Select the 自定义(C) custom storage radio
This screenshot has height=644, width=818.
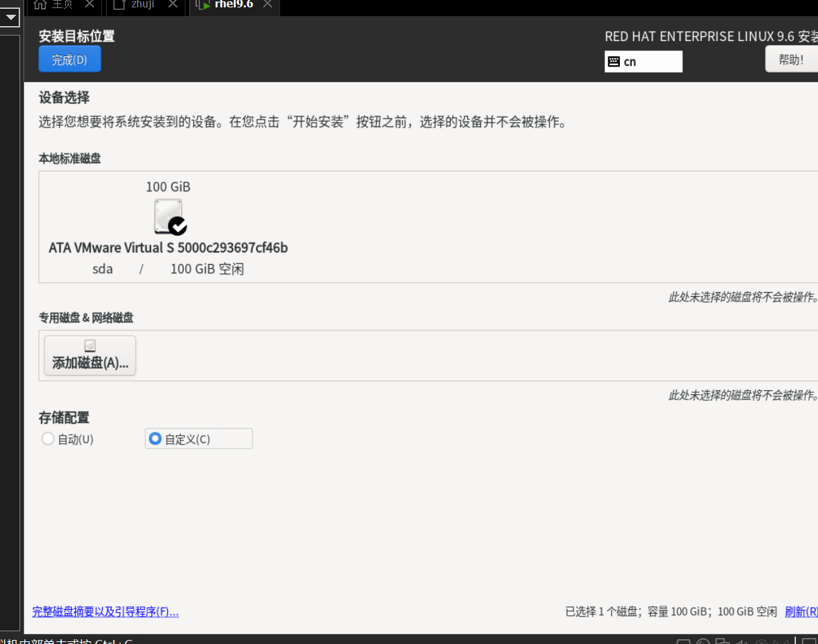point(199,439)
